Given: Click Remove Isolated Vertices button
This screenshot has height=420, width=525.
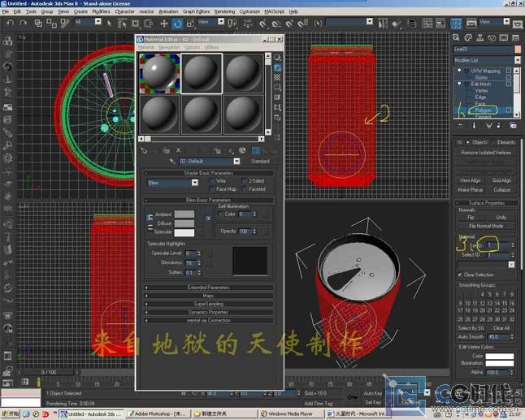Looking at the screenshot, I should (x=486, y=153).
